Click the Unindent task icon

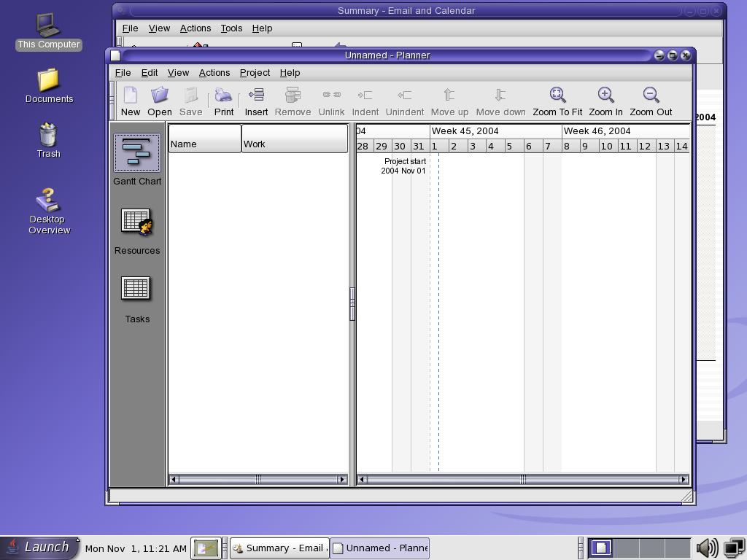pos(404,96)
